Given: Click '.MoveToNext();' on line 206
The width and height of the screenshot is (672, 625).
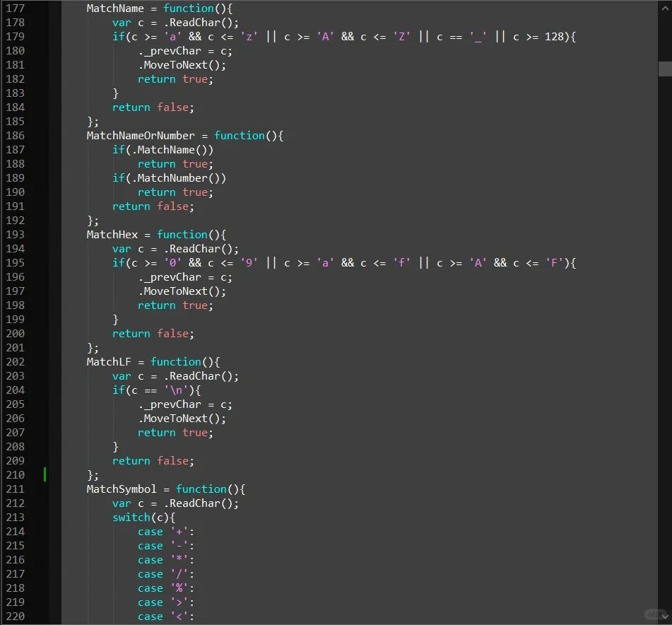Looking at the screenshot, I should tap(182, 419).
